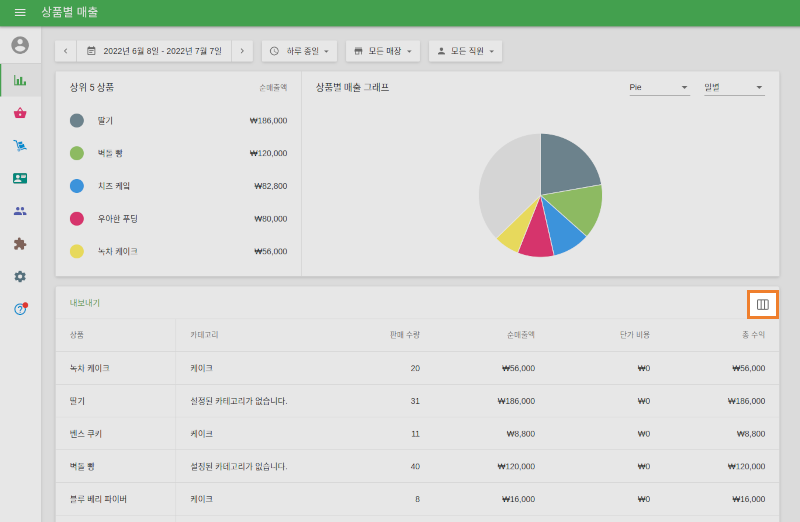Screen dimensions: 800x522
Task: Click the 우아한 푸딩 pink color dot
Action: point(77,218)
